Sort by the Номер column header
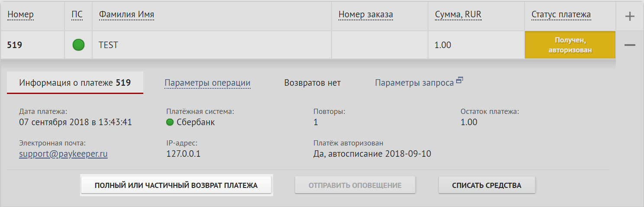The width and height of the screenshot is (644, 207). click(20, 15)
